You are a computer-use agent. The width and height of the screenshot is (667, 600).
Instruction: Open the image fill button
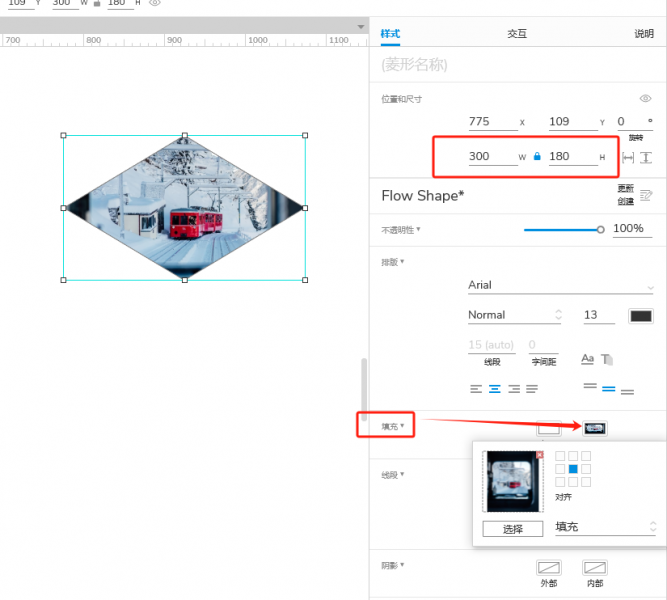(x=595, y=428)
